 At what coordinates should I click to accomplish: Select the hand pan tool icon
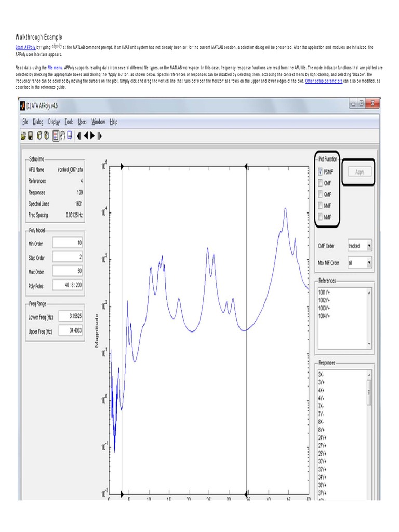[62, 136]
